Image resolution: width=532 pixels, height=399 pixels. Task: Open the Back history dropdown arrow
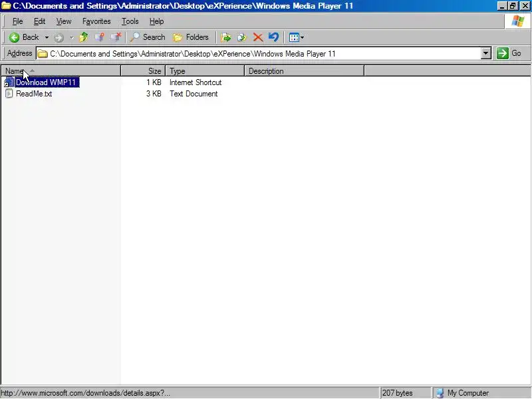point(47,37)
